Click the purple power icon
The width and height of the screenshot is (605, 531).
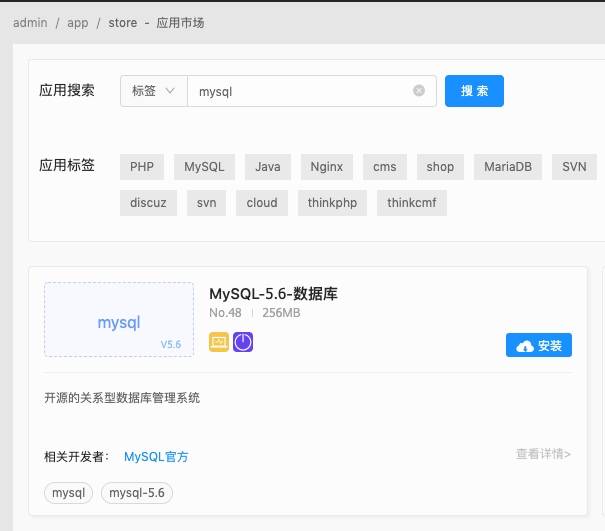point(243,342)
